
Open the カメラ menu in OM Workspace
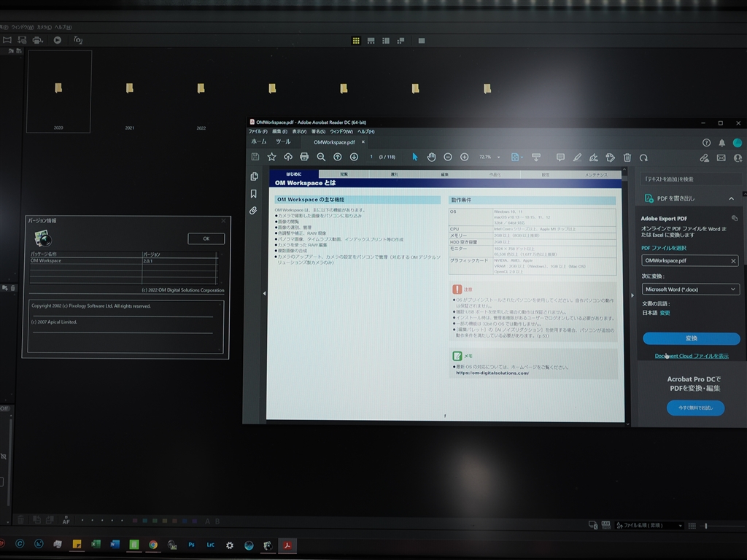[x=44, y=27]
